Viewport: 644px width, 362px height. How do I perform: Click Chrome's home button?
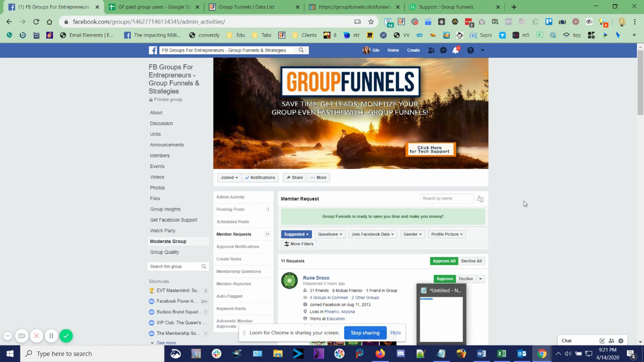pyautogui.click(x=49, y=22)
